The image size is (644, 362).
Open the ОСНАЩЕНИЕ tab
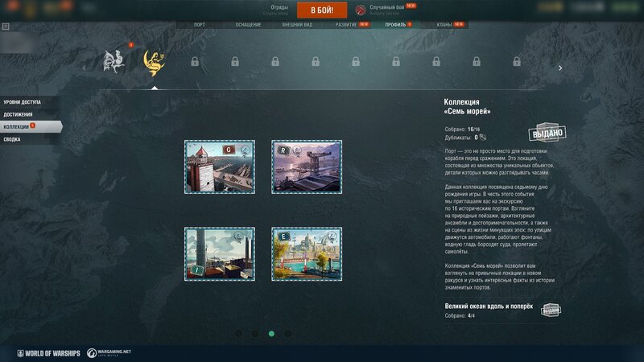[248, 25]
